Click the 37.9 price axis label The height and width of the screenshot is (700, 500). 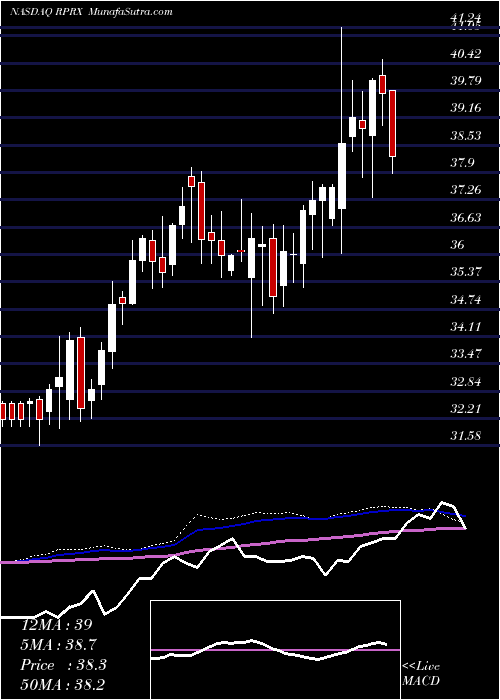point(462,162)
